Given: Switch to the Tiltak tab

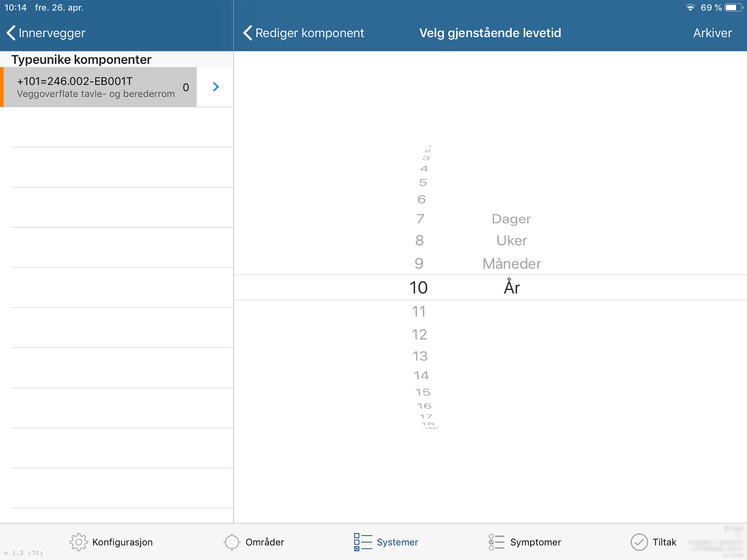Looking at the screenshot, I should click(653, 542).
